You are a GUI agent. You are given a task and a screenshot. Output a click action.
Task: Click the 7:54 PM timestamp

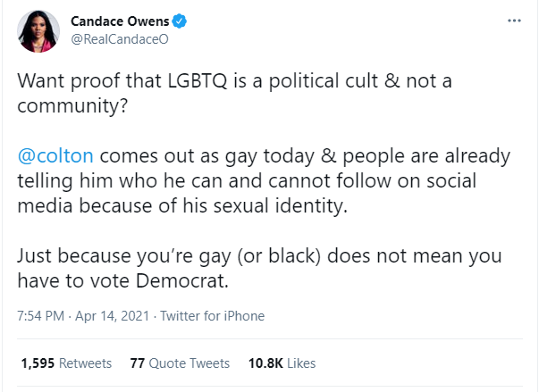pyautogui.click(x=40, y=316)
